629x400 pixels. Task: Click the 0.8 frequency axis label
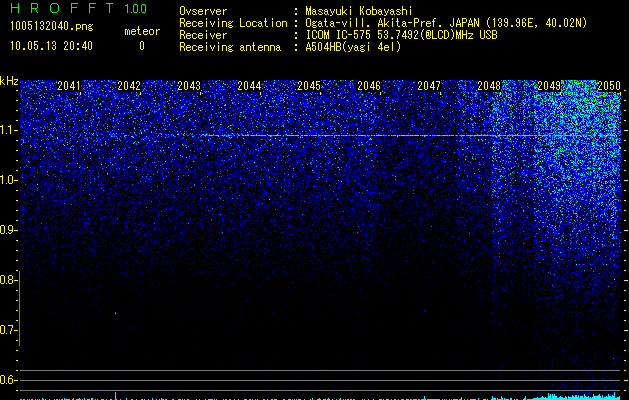pos(7,280)
